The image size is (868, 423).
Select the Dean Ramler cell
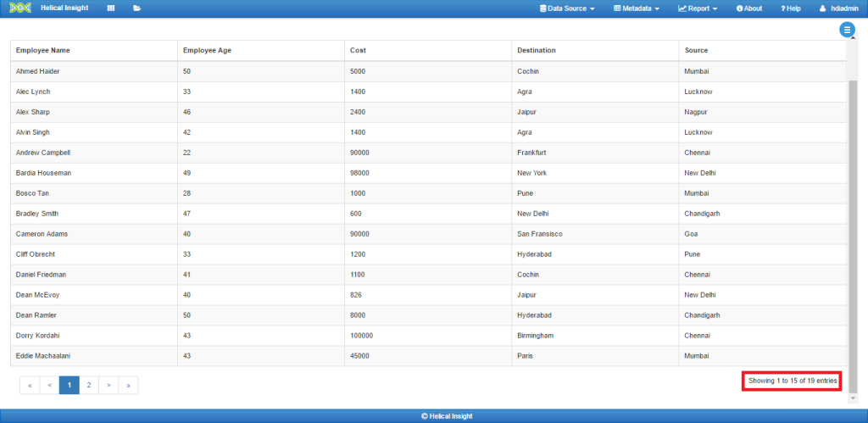point(94,315)
